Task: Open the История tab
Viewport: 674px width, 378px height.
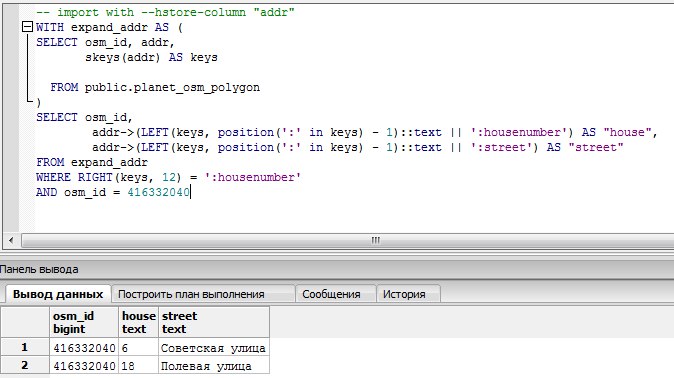Action: click(x=408, y=294)
